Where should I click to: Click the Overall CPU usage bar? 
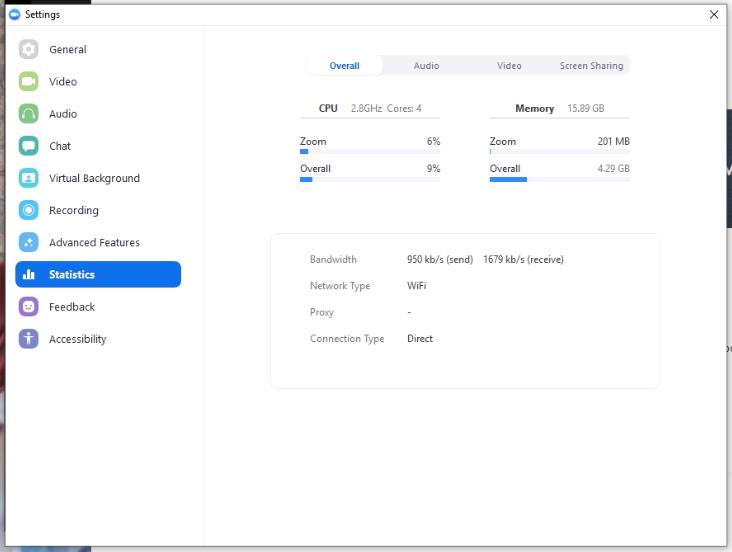click(x=370, y=179)
